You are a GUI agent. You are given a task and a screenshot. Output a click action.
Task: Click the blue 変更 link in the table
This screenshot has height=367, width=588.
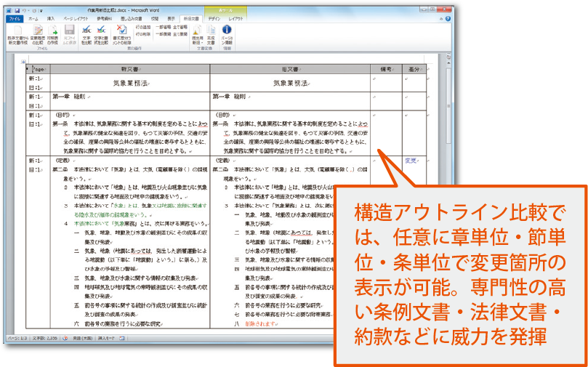pyautogui.click(x=411, y=160)
